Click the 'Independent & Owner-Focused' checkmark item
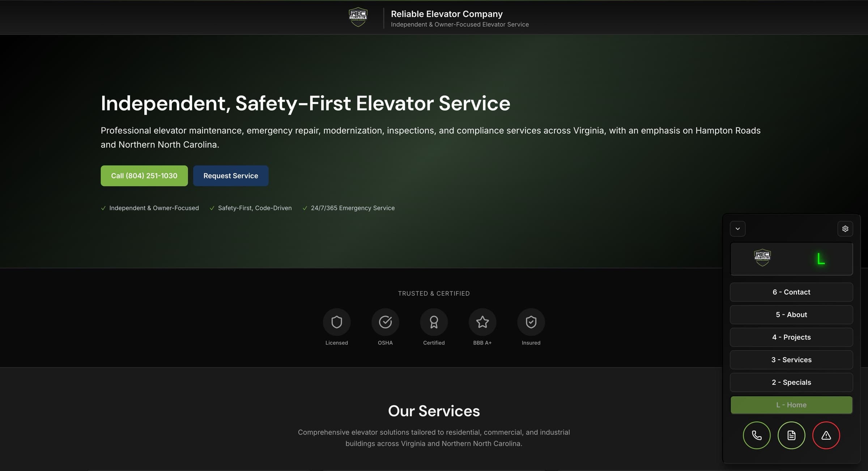 click(x=150, y=208)
